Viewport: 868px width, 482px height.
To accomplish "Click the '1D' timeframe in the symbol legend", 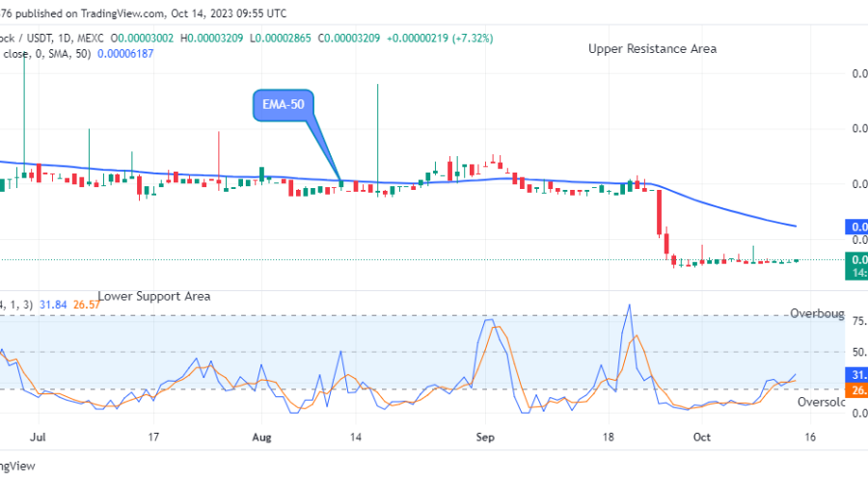I will (x=65, y=39).
